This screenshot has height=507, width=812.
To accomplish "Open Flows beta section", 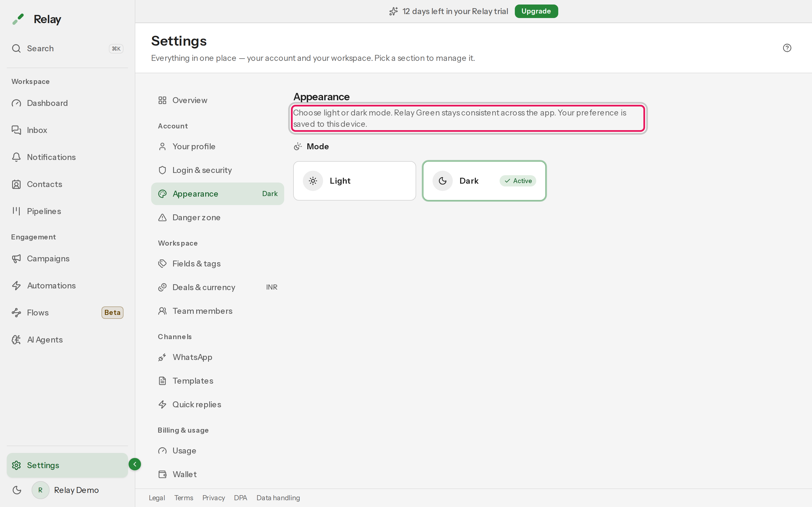I will [67, 313].
